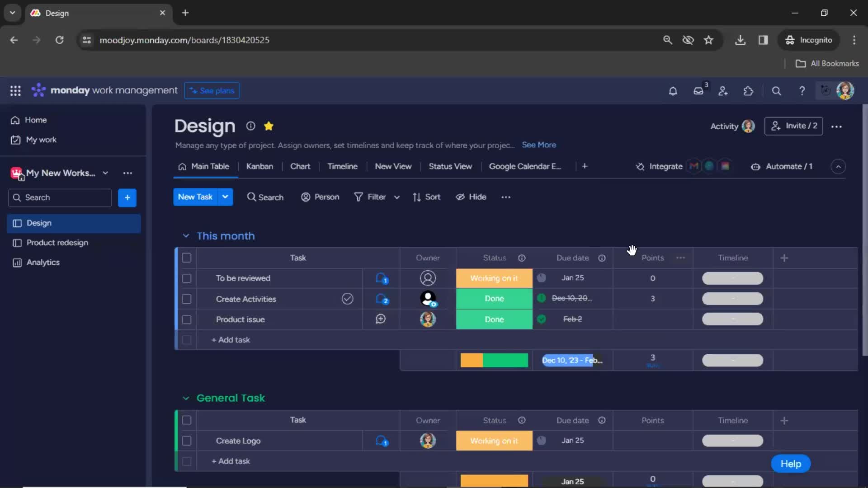Toggle checkbox for Create Activities task
The image size is (868, 488).
coord(186,299)
